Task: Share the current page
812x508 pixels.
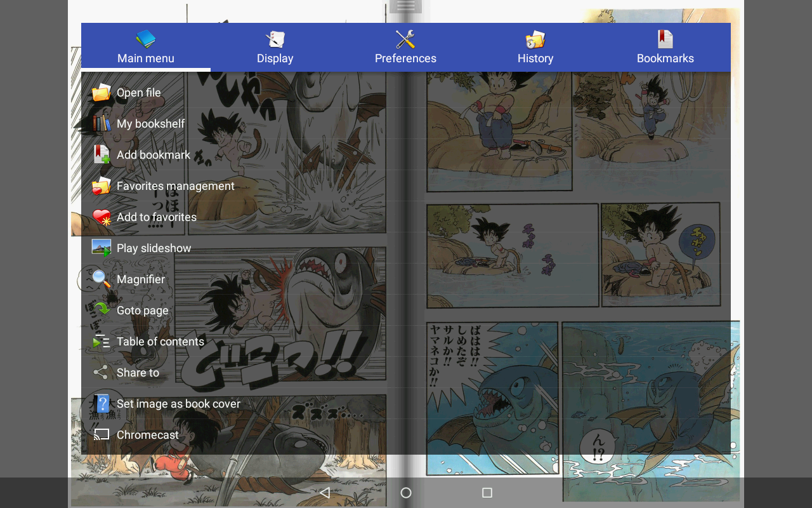Action: point(138,372)
